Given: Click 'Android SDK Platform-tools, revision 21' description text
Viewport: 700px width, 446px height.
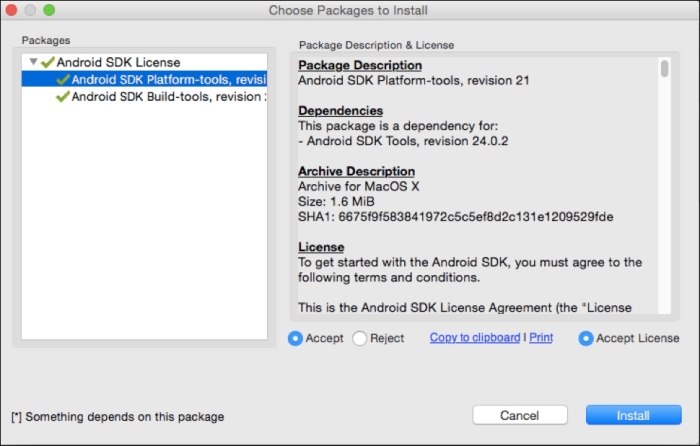Looking at the screenshot, I should [414, 80].
